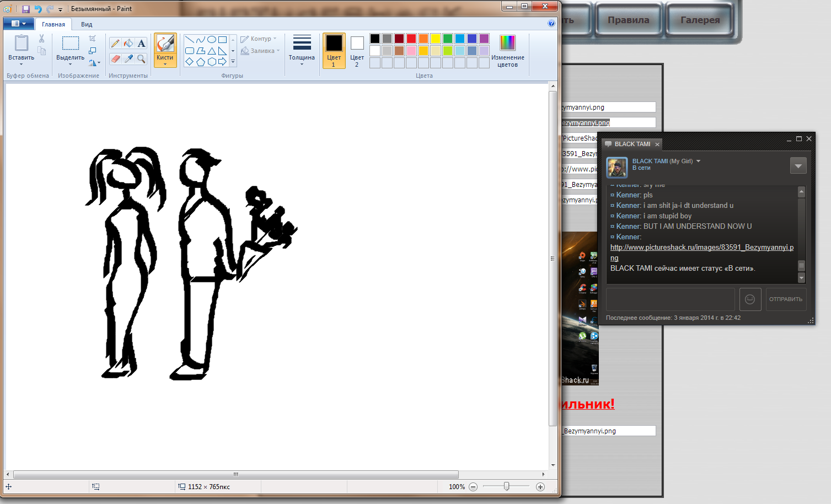Click the desktop screenshot thumbnail on website
The width and height of the screenshot is (831, 504).
580,308
